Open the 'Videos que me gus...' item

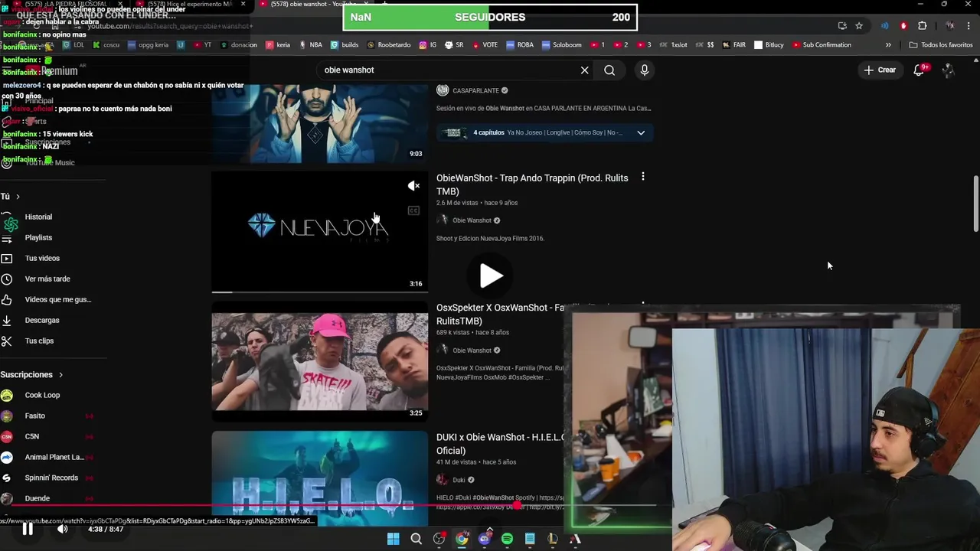pos(57,299)
